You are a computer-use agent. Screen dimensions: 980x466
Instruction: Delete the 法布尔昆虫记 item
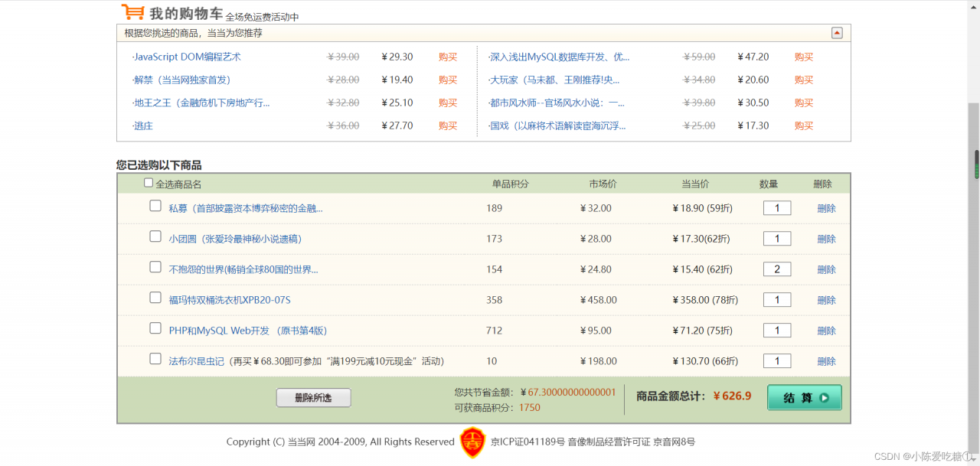tap(826, 361)
